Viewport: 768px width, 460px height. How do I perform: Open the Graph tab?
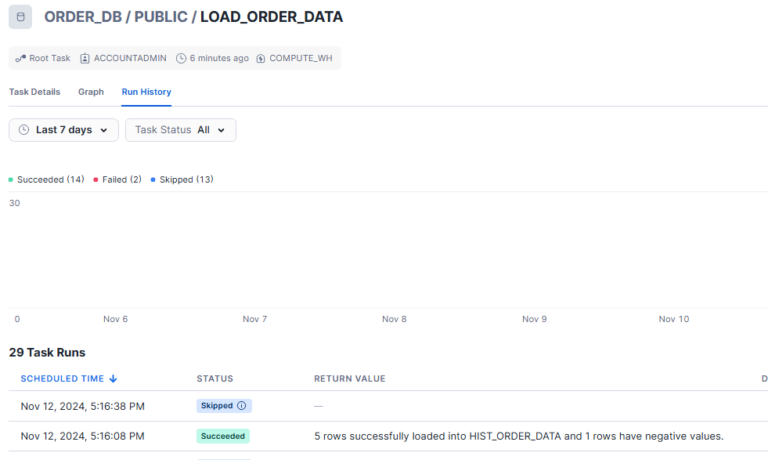(x=91, y=92)
